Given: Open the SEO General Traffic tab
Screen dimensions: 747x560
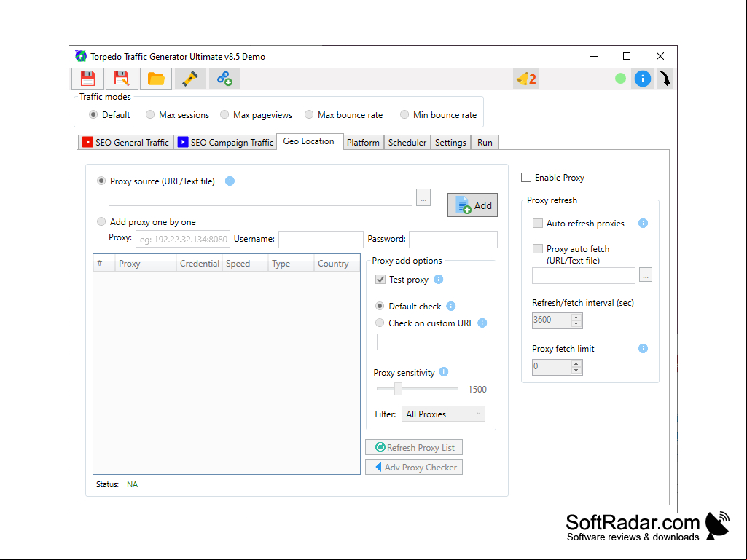Looking at the screenshot, I should pyautogui.click(x=126, y=143).
